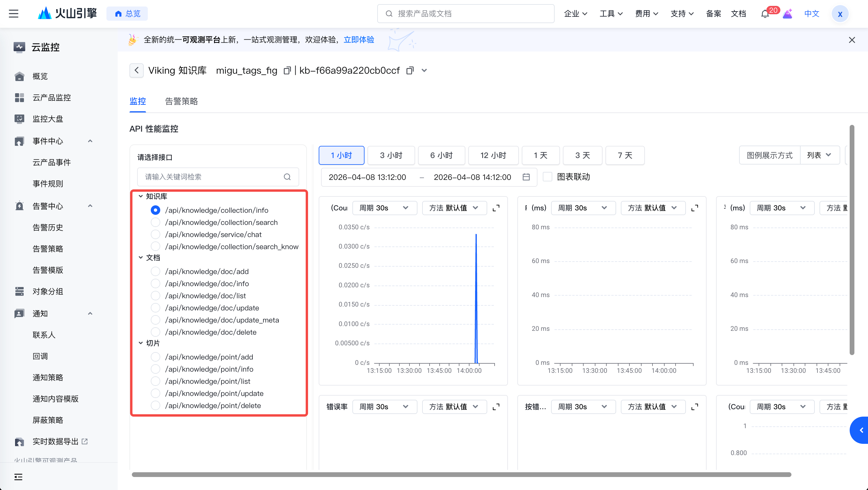
Task: Select the 3 小时 time range button
Action: 391,155
